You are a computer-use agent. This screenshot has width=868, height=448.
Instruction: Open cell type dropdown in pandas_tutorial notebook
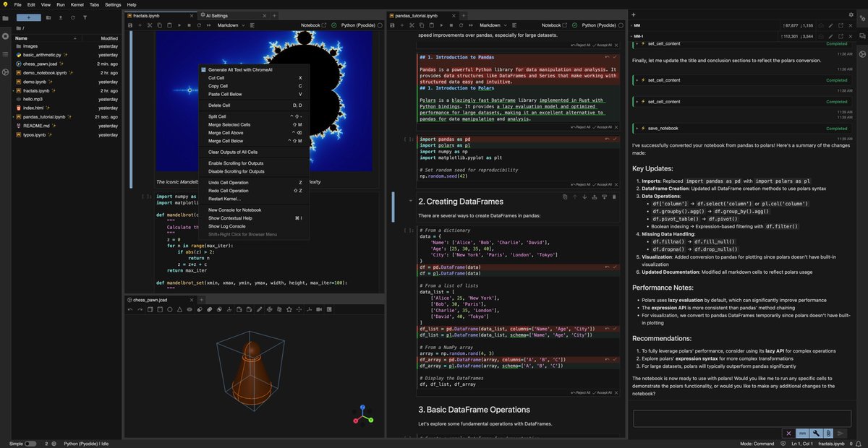pos(493,25)
